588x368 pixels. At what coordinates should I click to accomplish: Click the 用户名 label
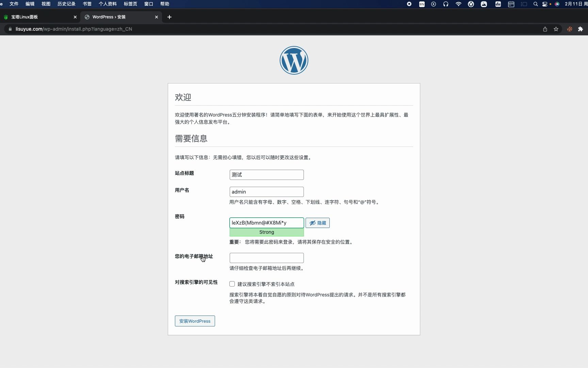tap(182, 190)
